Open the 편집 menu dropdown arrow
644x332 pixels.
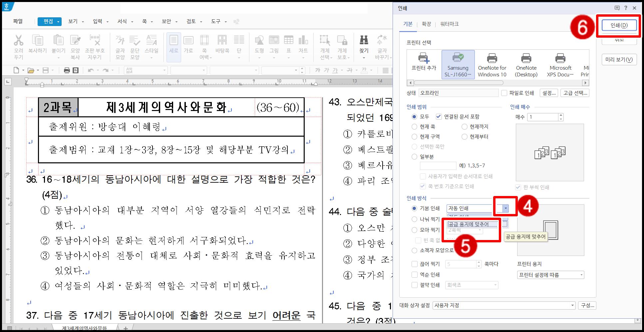(x=59, y=22)
